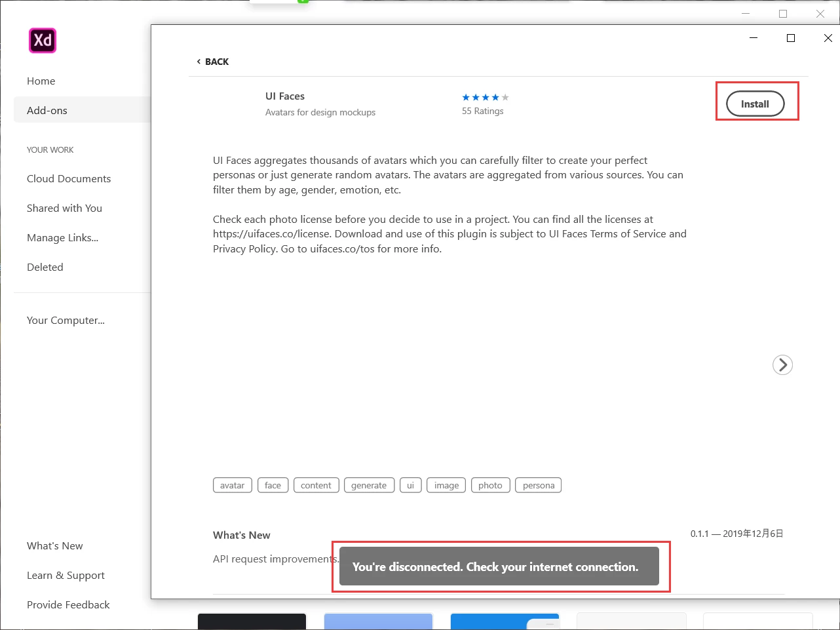Open Shared with You
Screen dimensions: 840x630
point(64,208)
